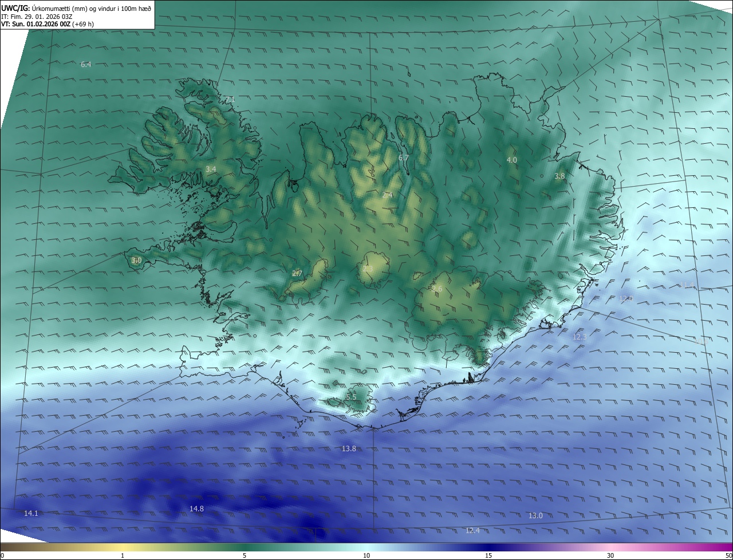Click the 7.1 value label over the Westfjords
Image resolution: width=733 pixels, height=560 pixels.
click(230, 100)
